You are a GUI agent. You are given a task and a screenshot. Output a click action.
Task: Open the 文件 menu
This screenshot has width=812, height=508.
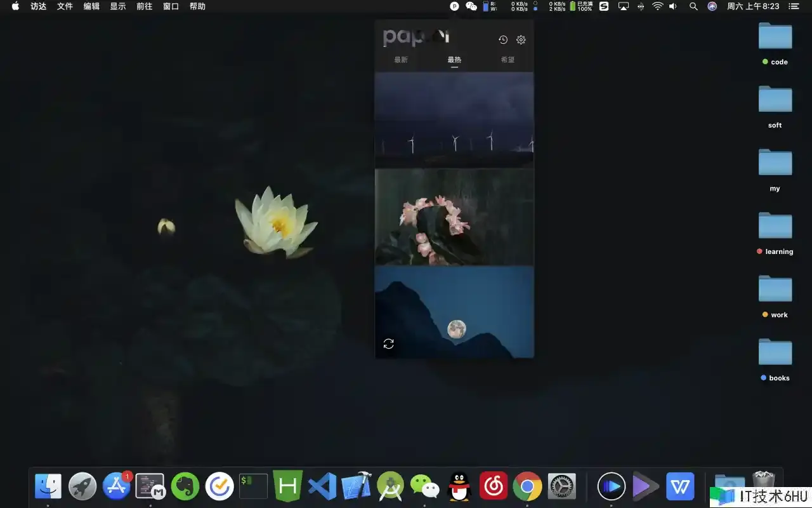point(65,6)
